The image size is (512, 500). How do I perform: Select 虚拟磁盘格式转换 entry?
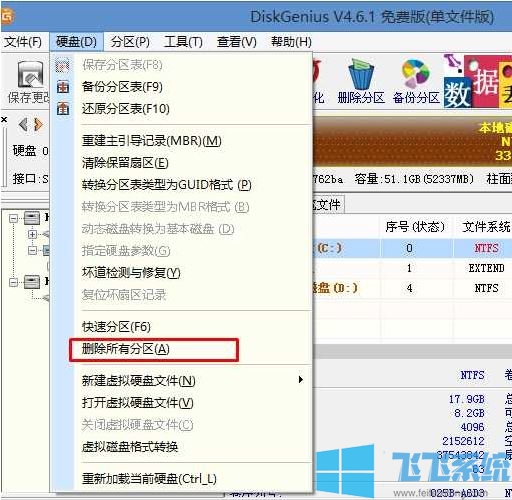pos(130,447)
